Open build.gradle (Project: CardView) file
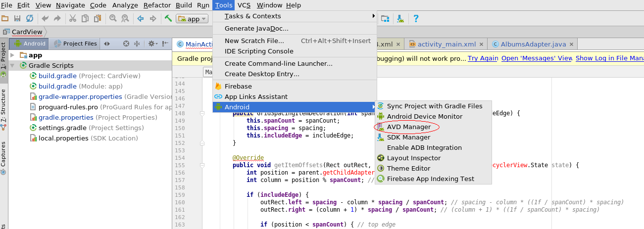This screenshot has height=229, width=644. 85,76
